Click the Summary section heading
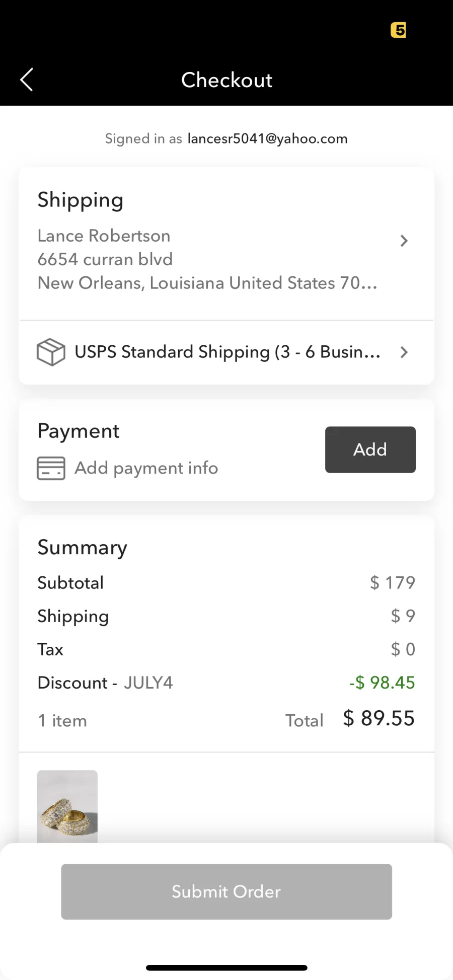Viewport: 453px width, 980px height. click(83, 548)
